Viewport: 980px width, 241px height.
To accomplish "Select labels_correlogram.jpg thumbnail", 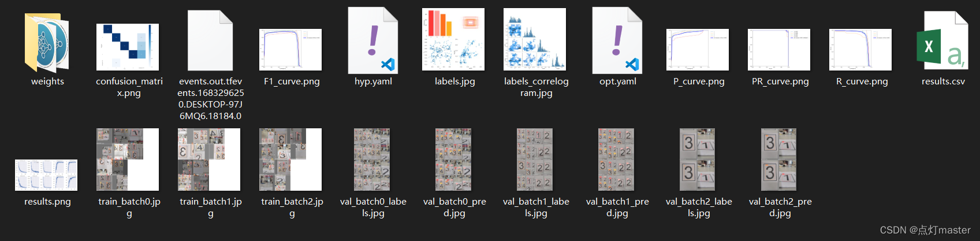I will [535, 39].
